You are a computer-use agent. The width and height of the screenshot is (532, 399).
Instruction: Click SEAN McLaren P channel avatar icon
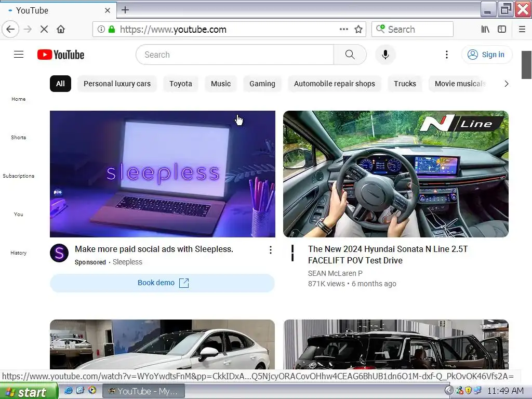coord(292,253)
